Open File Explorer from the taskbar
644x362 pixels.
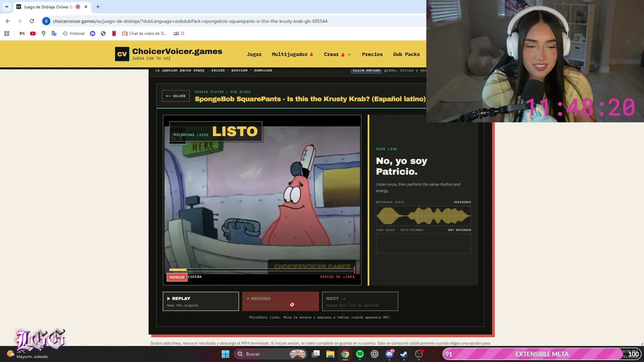tap(331, 354)
